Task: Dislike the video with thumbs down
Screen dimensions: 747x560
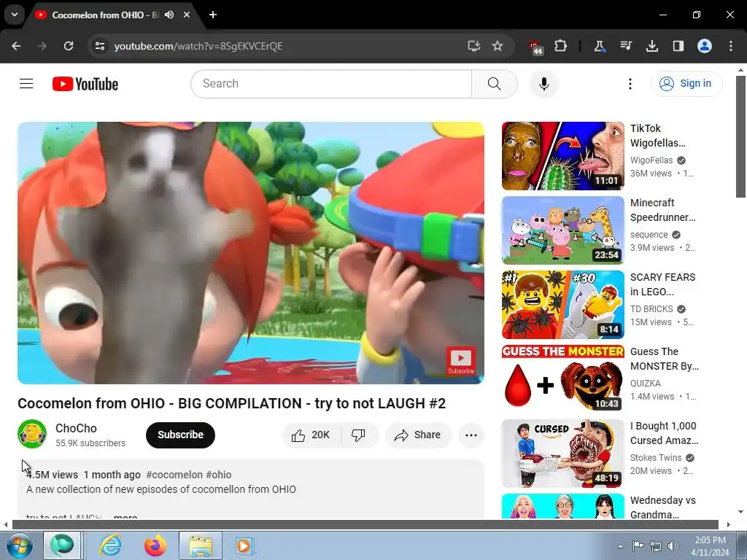Action: coord(358,435)
